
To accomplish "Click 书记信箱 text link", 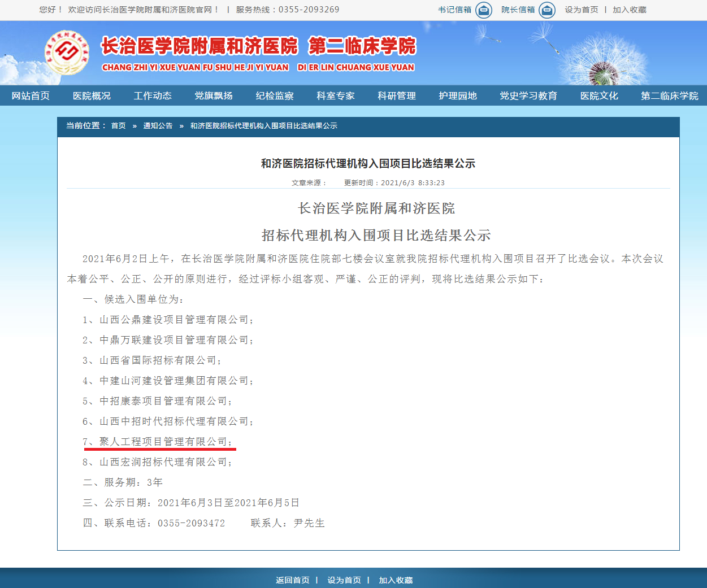I will (x=455, y=10).
